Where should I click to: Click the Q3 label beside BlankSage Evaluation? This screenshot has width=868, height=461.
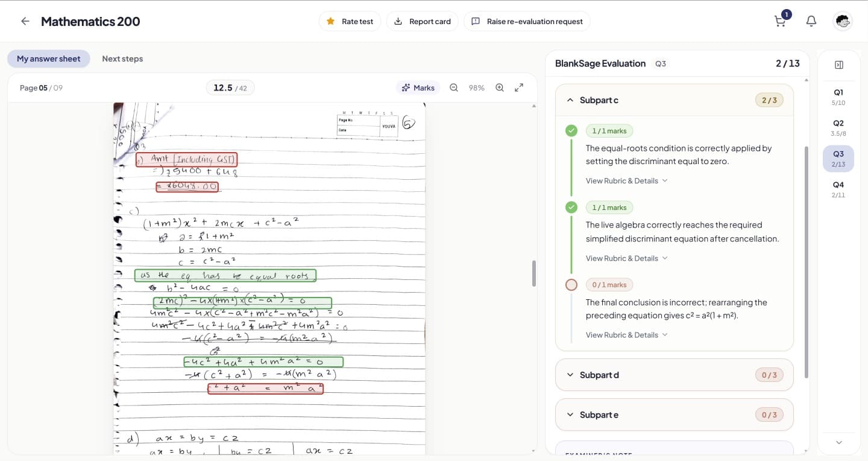[661, 63]
